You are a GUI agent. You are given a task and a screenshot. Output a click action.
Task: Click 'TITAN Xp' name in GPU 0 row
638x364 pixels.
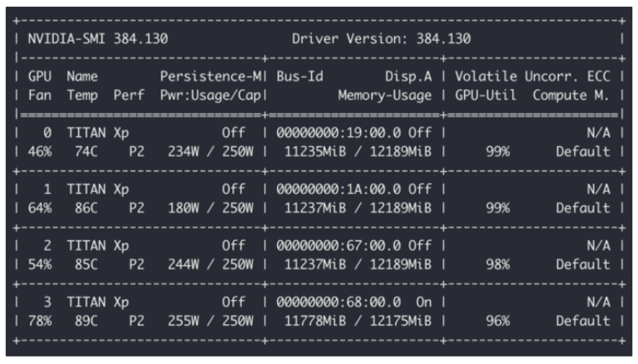click(97, 133)
